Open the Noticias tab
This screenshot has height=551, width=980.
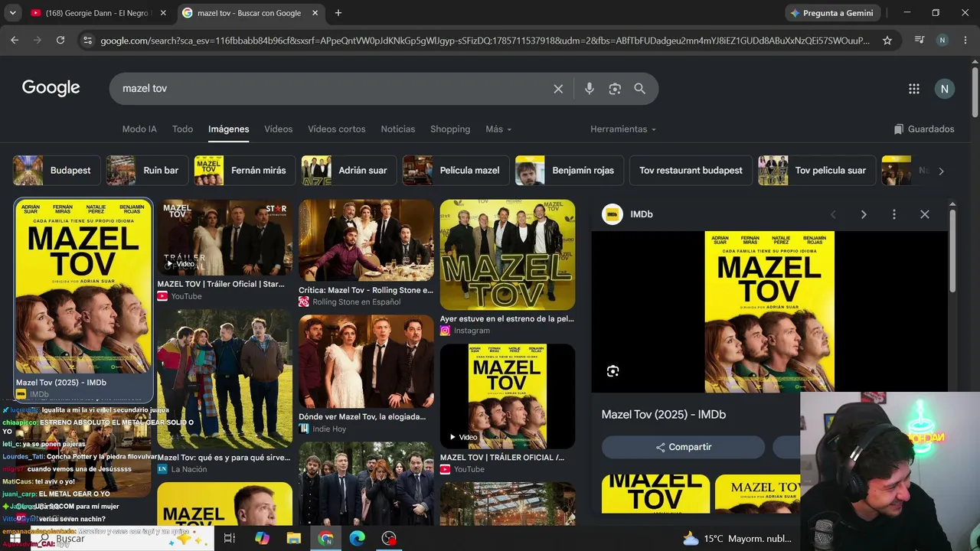point(398,129)
